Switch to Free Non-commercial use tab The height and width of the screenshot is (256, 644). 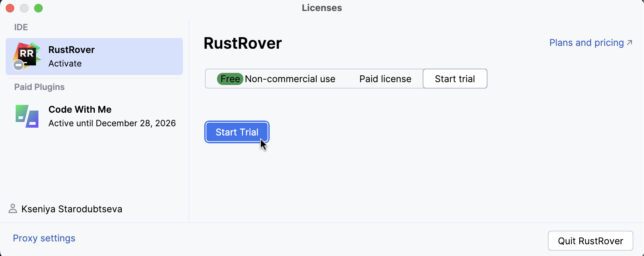coord(276,79)
